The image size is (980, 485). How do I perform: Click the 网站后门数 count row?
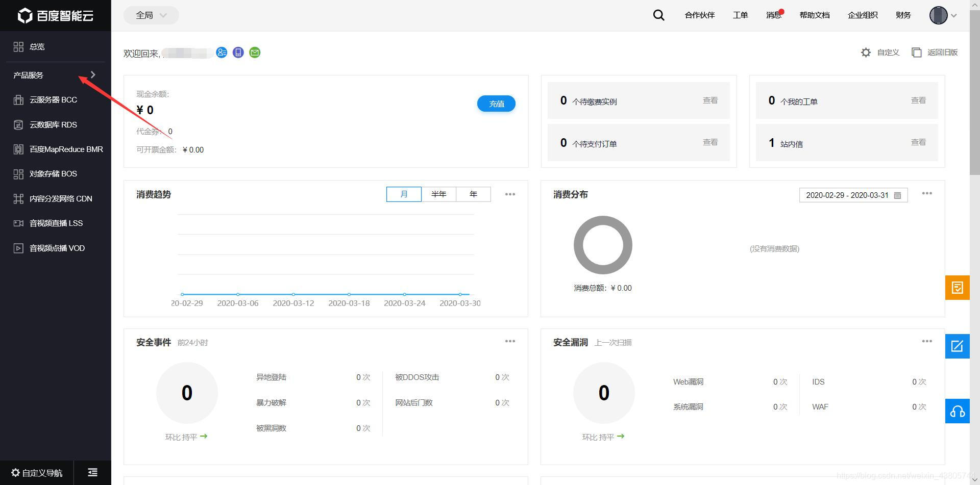[x=452, y=403]
